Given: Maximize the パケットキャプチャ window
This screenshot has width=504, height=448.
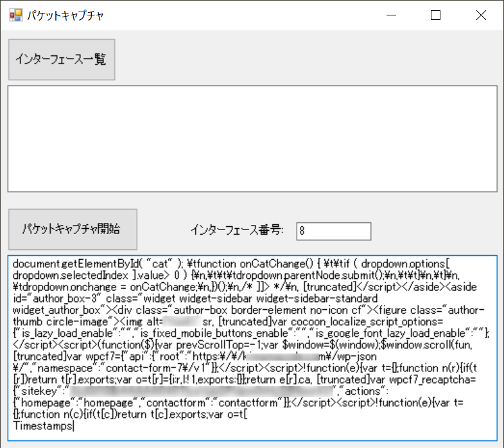Looking at the screenshot, I should coord(435,15).
